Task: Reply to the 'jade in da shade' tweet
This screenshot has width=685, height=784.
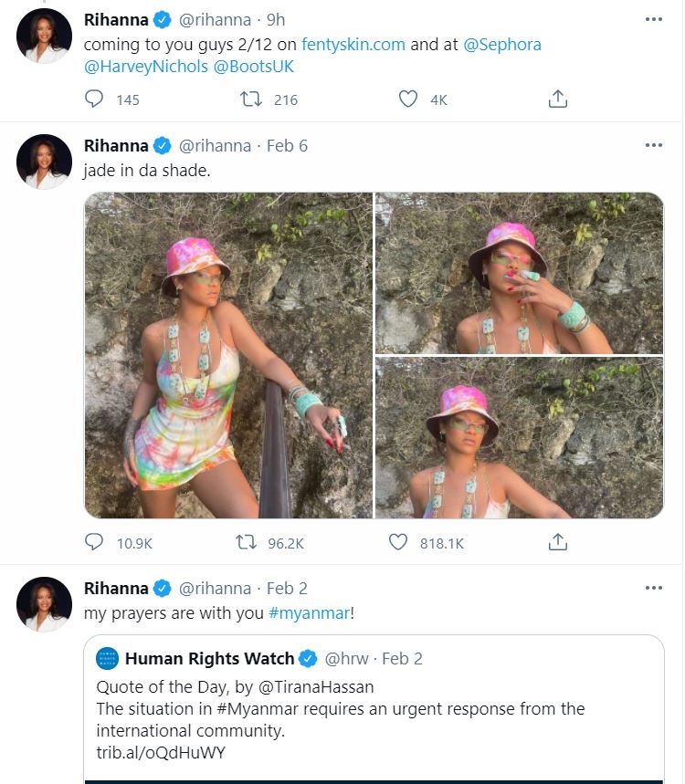Action: click(94, 542)
